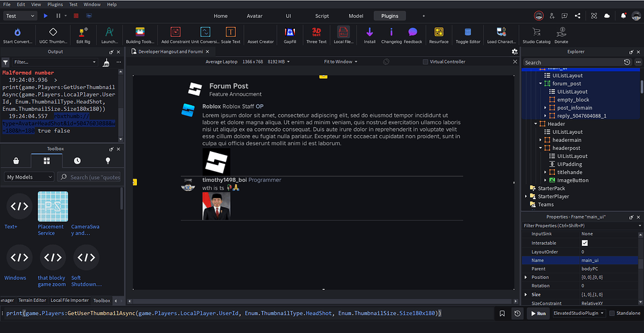
Task: Open the Building Tools plugin
Action: click(x=140, y=32)
